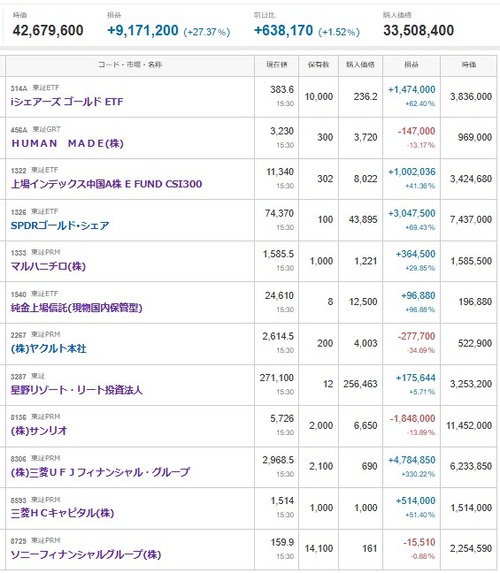The width and height of the screenshot is (500, 573).
Task: Click market value 11,452,000
Action: (469, 426)
